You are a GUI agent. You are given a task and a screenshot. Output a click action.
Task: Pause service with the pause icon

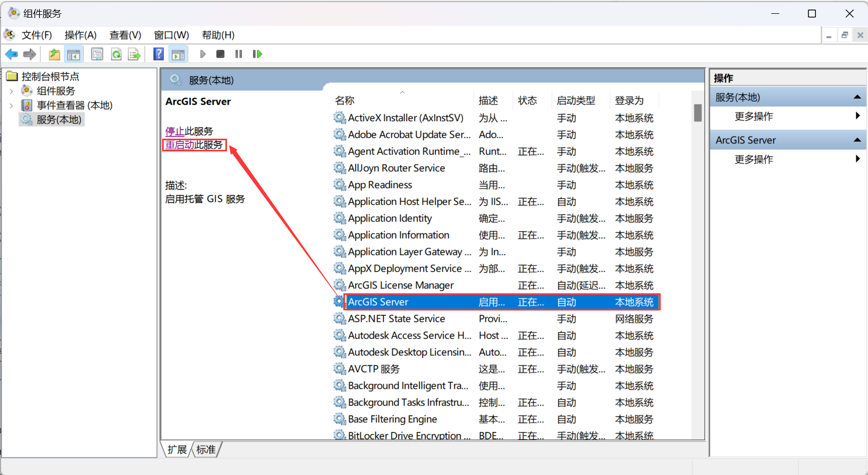click(x=239, y=54)
